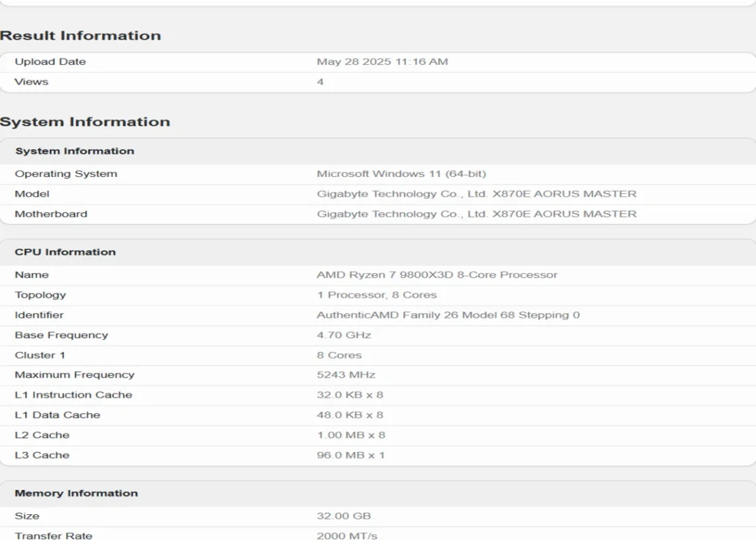Select the Base Frequency label
The width and height of the screenshot is (756, 540).
coord(61,335)
